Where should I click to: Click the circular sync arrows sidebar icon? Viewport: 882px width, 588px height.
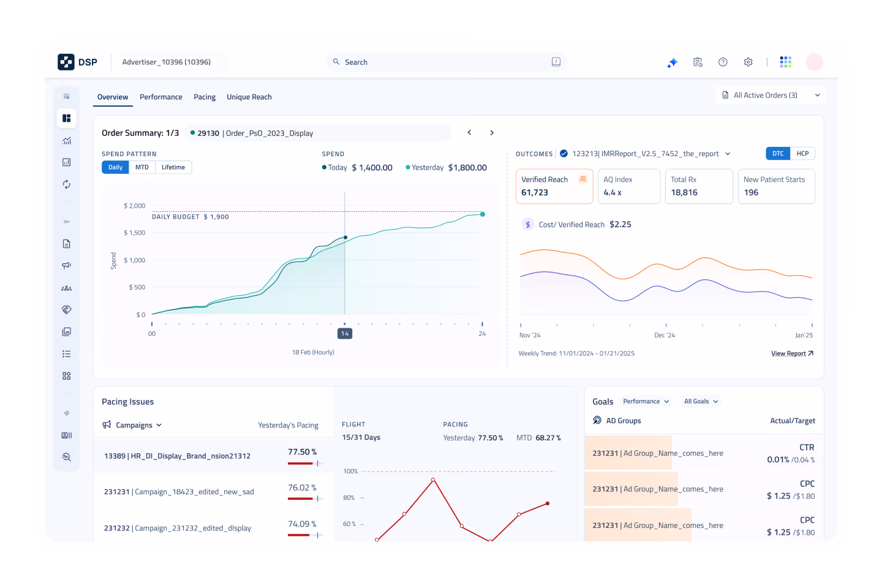[x=66, y=184]
